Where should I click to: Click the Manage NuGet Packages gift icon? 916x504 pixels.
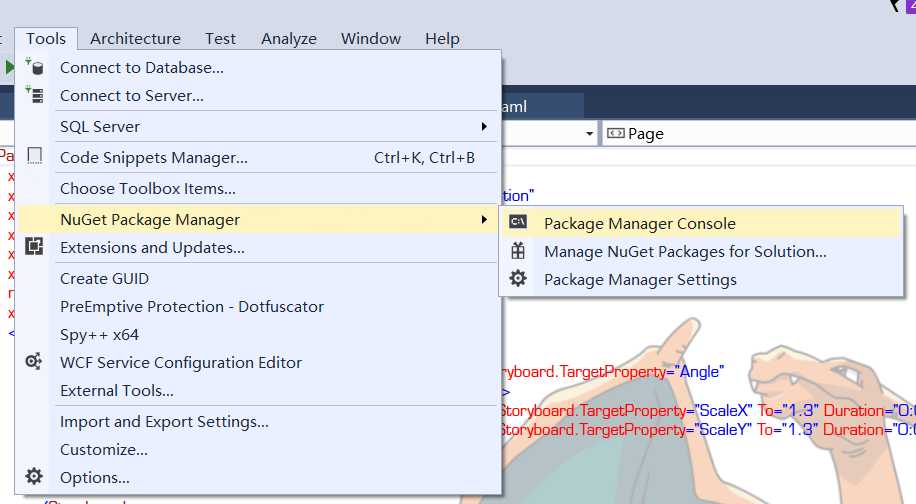(x=518, y=251)
